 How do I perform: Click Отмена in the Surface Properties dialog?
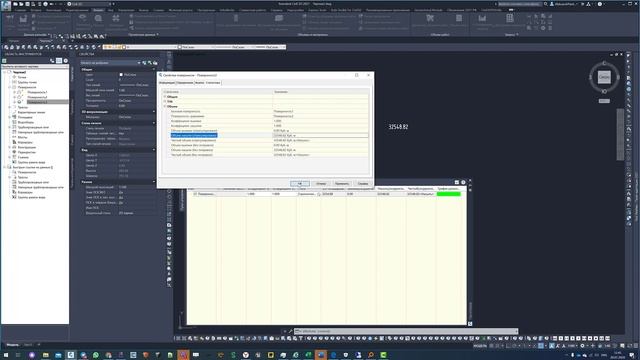(321, 183)
